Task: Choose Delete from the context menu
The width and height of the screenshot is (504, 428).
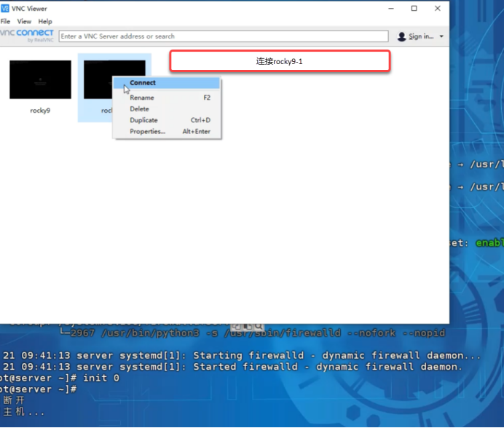Action: pyautogui.click(x=139, y=109)
